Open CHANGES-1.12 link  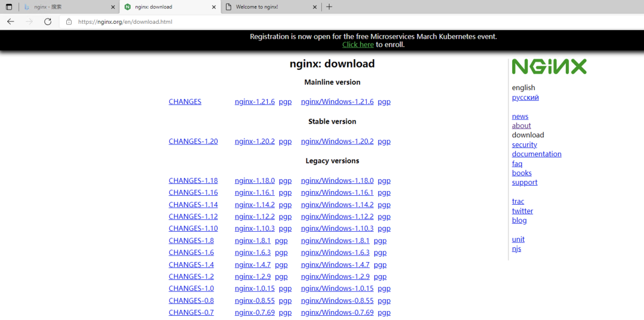click(193, 216)
